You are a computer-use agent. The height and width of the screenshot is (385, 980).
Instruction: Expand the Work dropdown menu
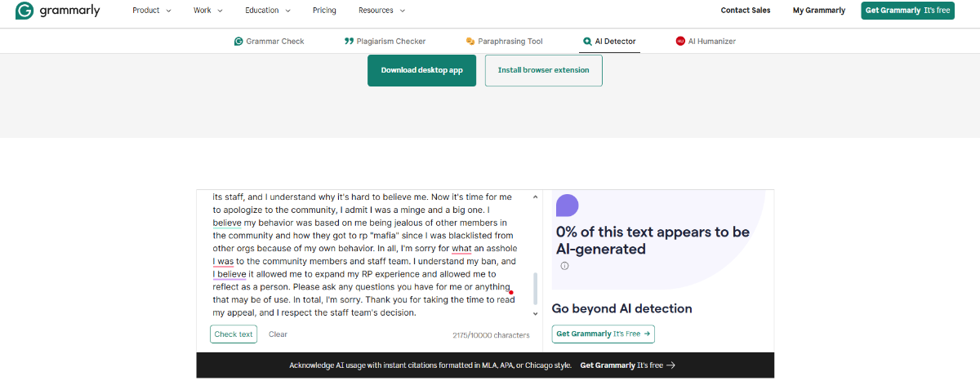[x=207, y=11]
